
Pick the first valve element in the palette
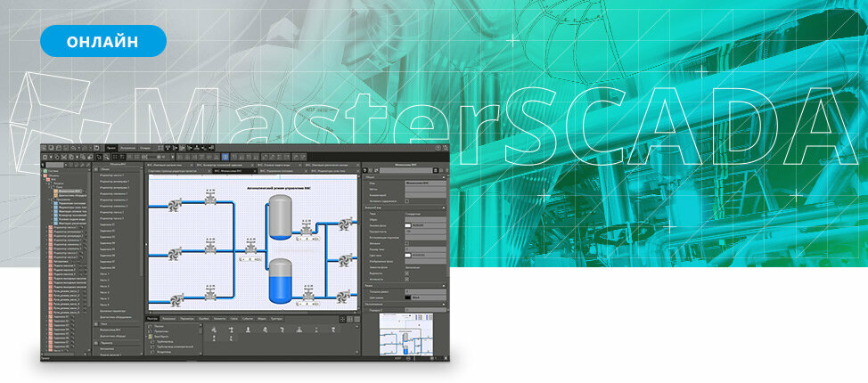pos(214,330)
